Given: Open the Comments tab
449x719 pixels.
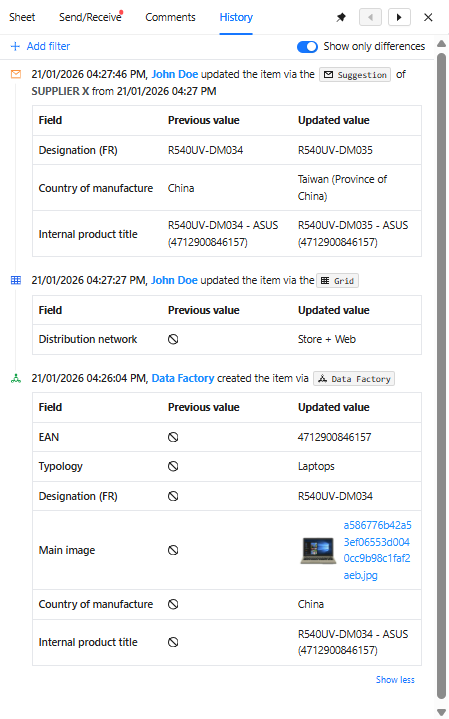Looking at the screenshot, I should pos(170,17).
